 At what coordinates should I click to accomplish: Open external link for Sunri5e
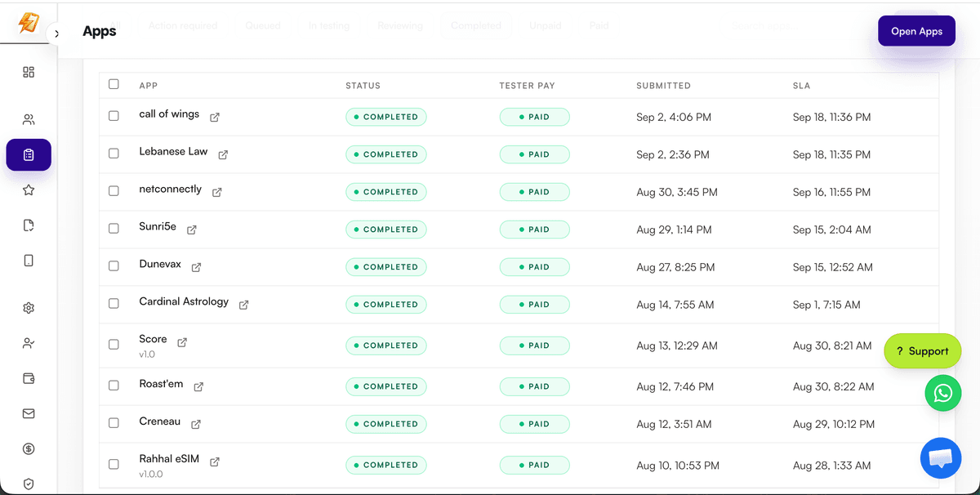(192, 230)
